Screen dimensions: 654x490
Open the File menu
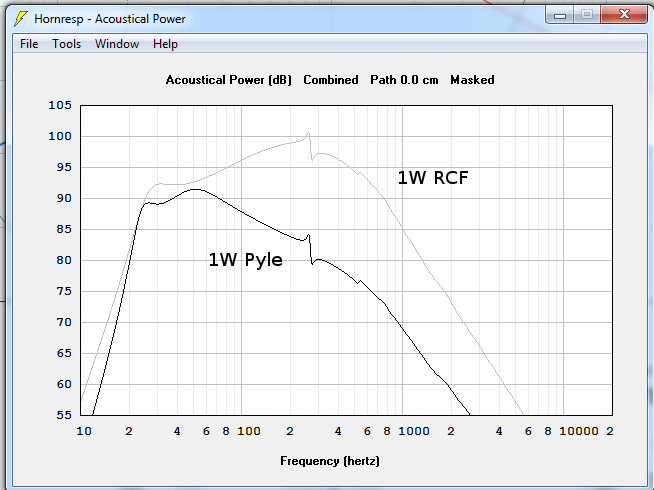[29, 44]
